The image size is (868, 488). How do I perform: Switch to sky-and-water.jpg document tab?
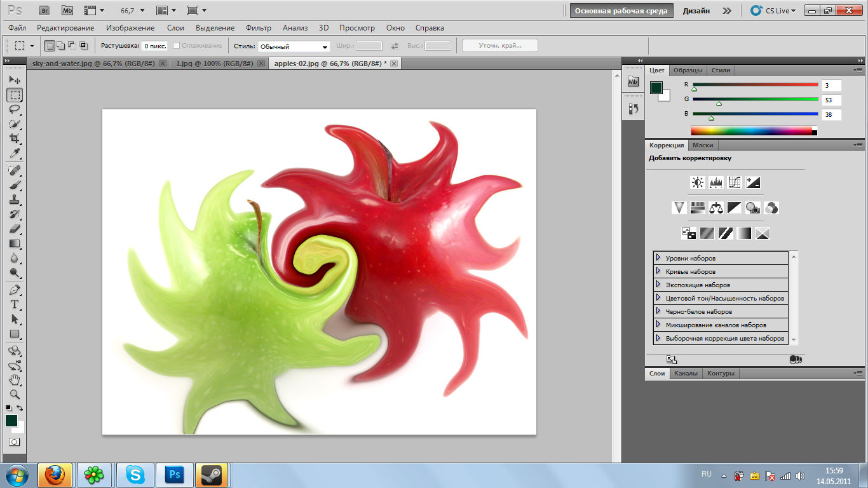tap(92, 64)
